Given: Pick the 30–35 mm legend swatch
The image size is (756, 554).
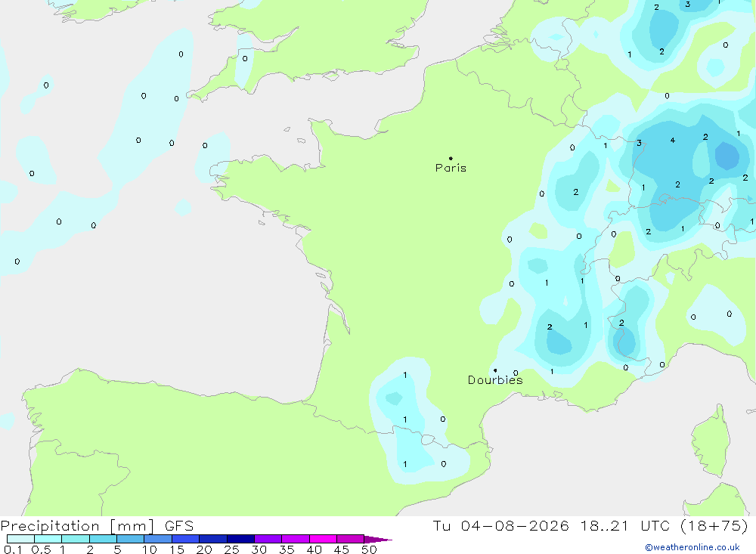Looking at the screenshot, I should [x=268, y=539].
